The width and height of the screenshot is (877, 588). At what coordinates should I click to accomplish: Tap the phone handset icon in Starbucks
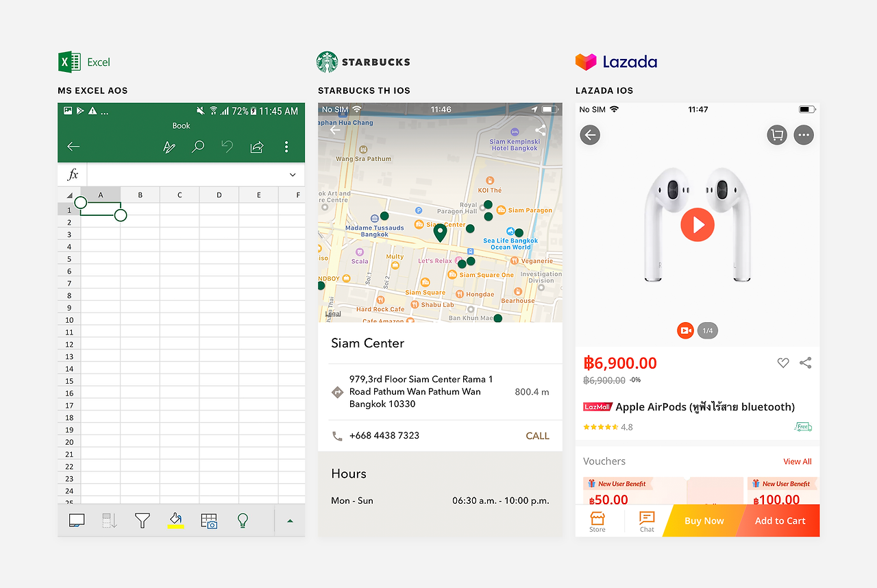pyautogui.click(x=337, y=436)
